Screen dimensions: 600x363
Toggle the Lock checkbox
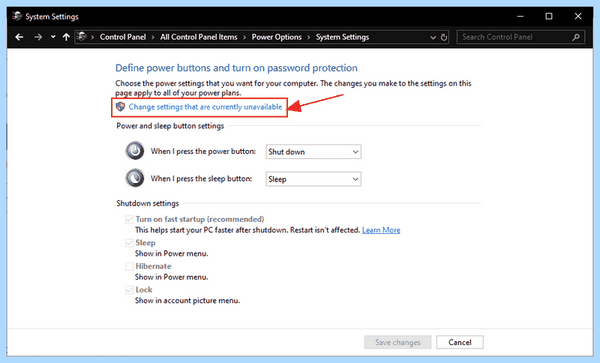(129, 290)
